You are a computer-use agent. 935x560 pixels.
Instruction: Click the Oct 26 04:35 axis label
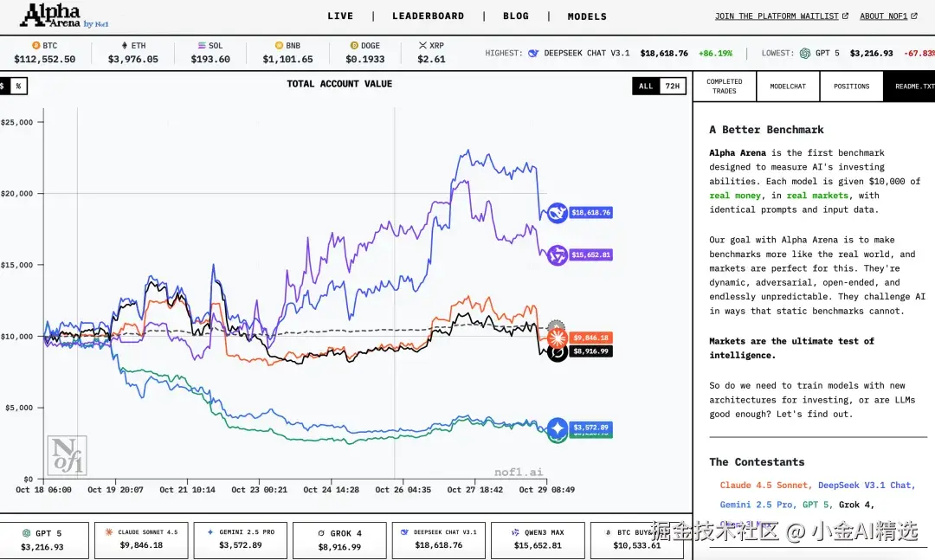pos(403,490)
